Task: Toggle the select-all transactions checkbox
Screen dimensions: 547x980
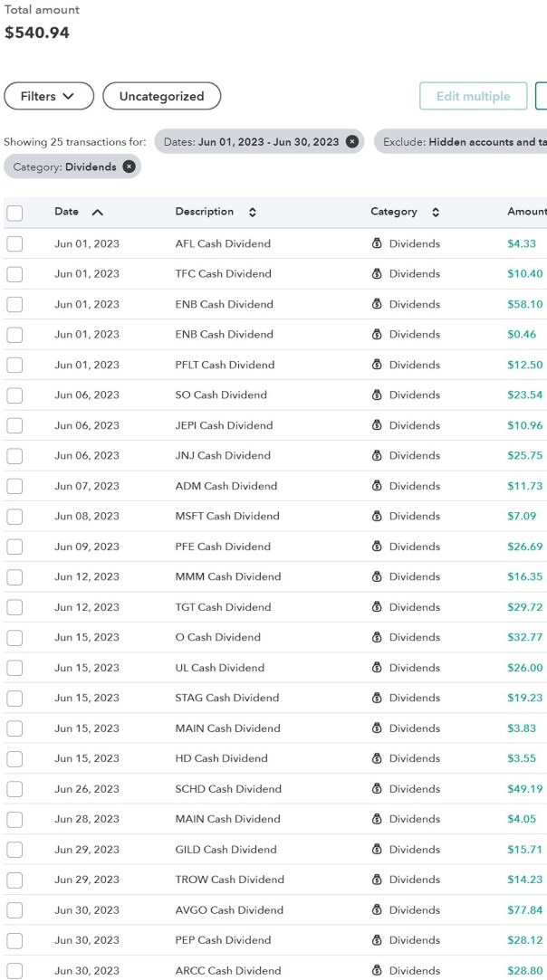Action: click(x=14, y=214)
